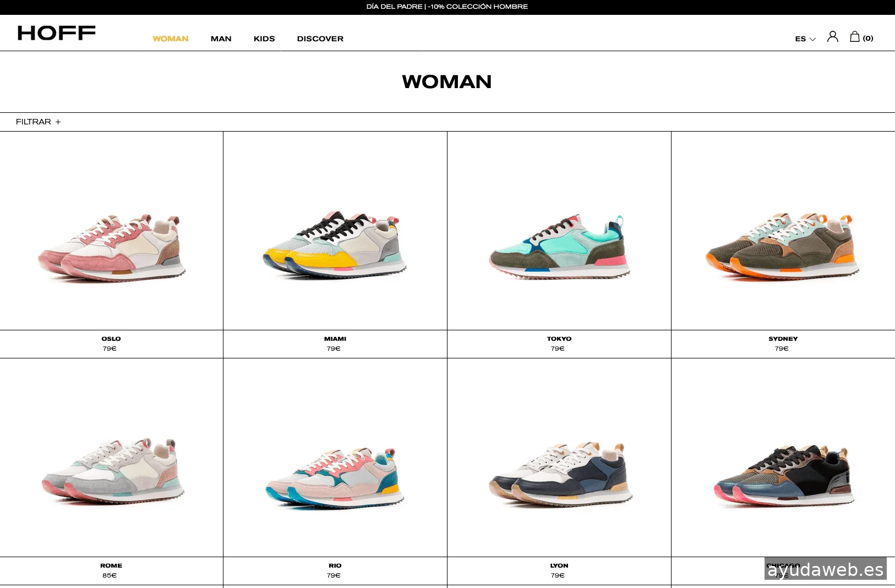The image size is (895, 588).
Task: Open the user account icon
Action: (832, 37)
